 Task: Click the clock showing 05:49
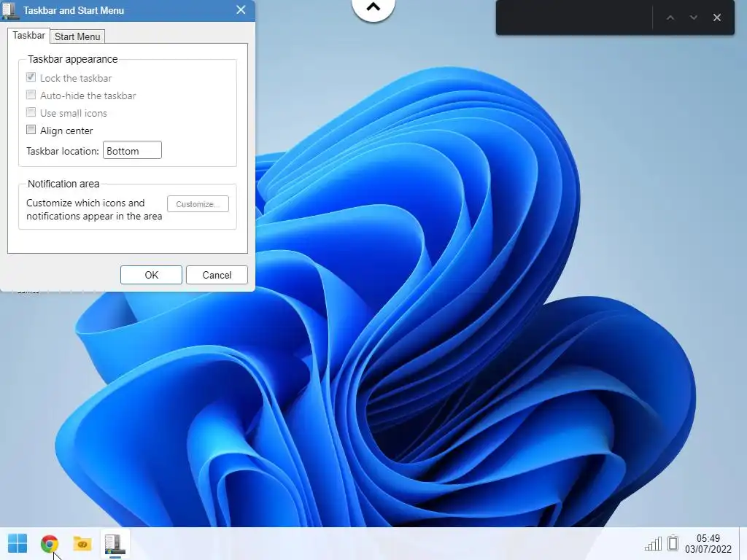(708, 538)
